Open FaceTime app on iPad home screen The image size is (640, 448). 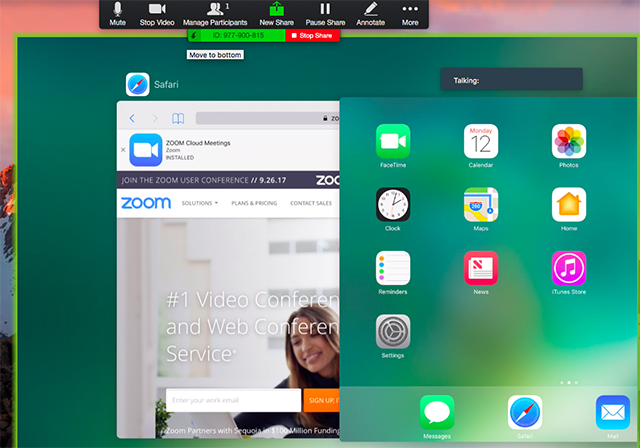(393, 141)
